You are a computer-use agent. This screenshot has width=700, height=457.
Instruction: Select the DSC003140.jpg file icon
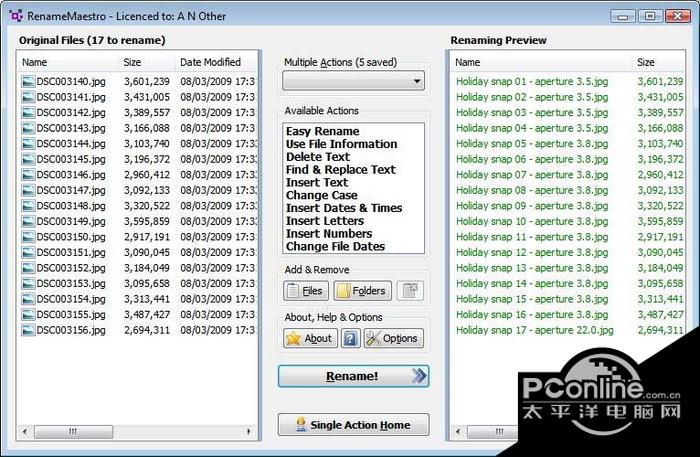[x=28, y=81]
